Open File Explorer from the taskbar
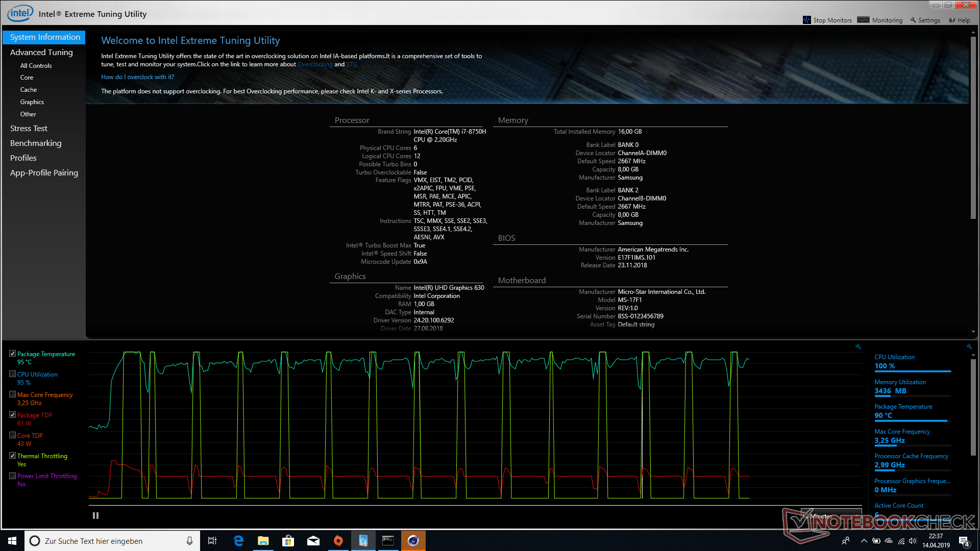The height and width of the screenshot is (551, 980). [x=263, y=541]
